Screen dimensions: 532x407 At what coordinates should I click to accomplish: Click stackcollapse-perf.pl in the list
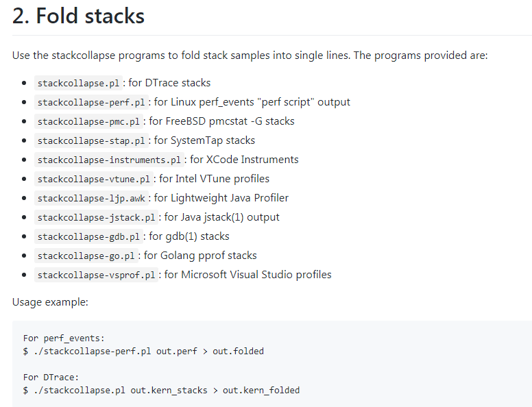point(91,102)
